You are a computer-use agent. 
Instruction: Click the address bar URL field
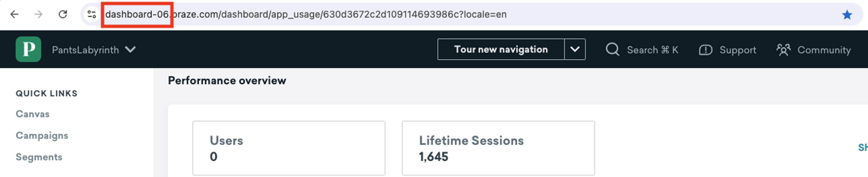[465, 14]
